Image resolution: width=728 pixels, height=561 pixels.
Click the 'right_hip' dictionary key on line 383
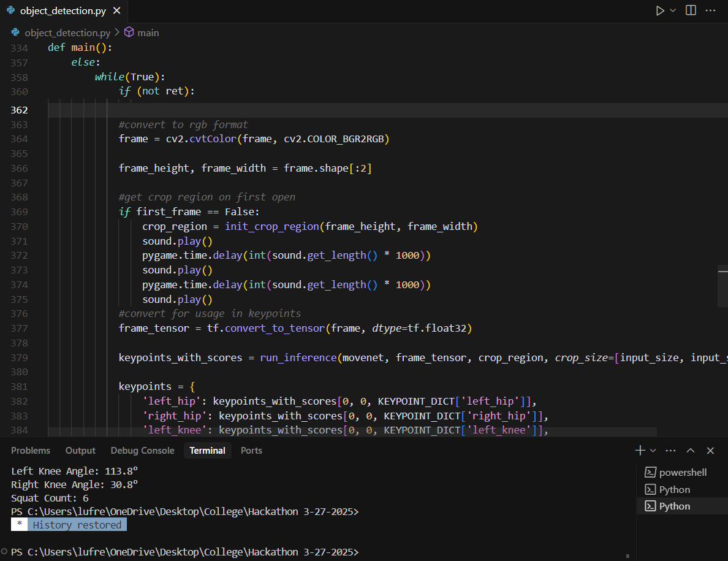click(174, 416)
